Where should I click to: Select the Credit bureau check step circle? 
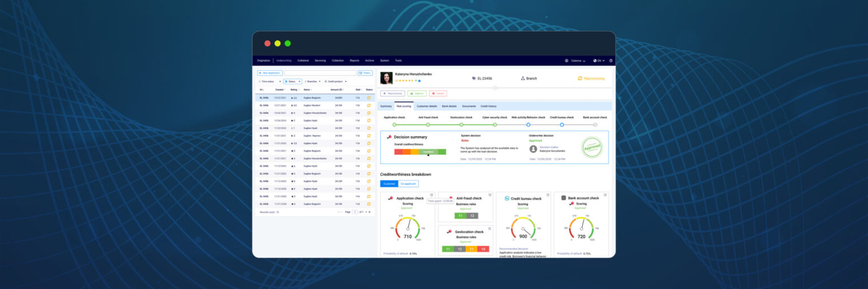point(562,124)
